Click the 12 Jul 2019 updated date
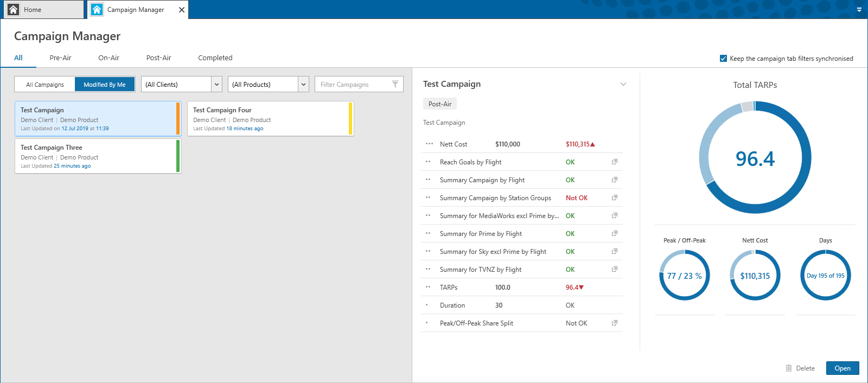 tap(75, 129)
